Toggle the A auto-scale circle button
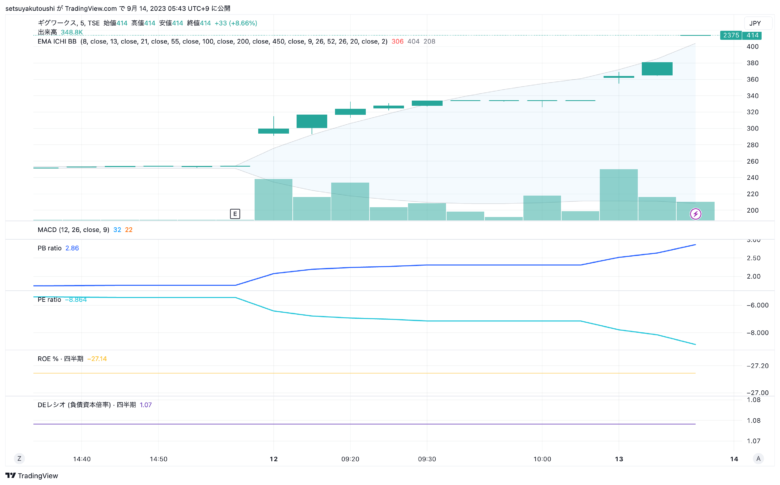The width and height of the screenshot is (780, 485). (758, 459)
